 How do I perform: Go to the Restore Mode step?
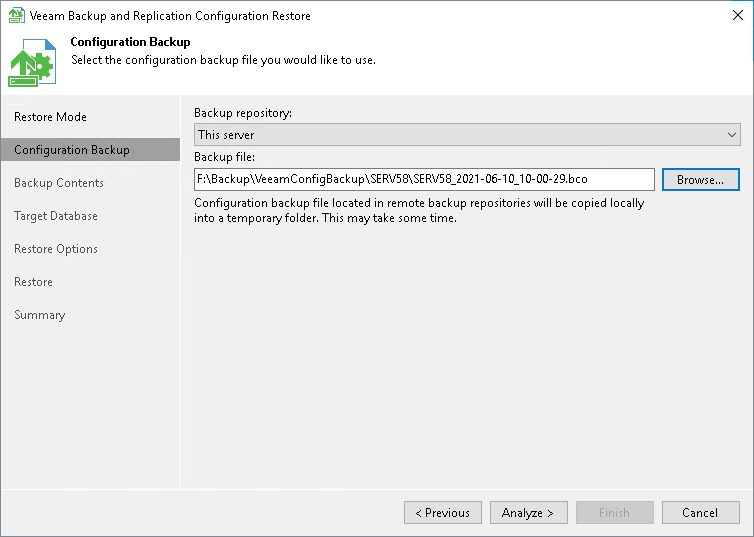coord(50,117)
